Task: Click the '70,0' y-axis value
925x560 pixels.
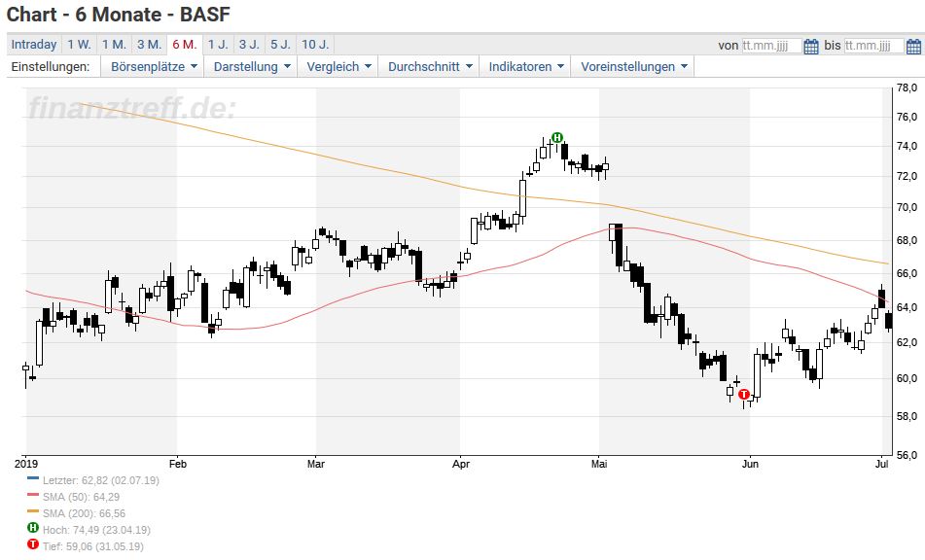Action: click(x=907, y=207)
